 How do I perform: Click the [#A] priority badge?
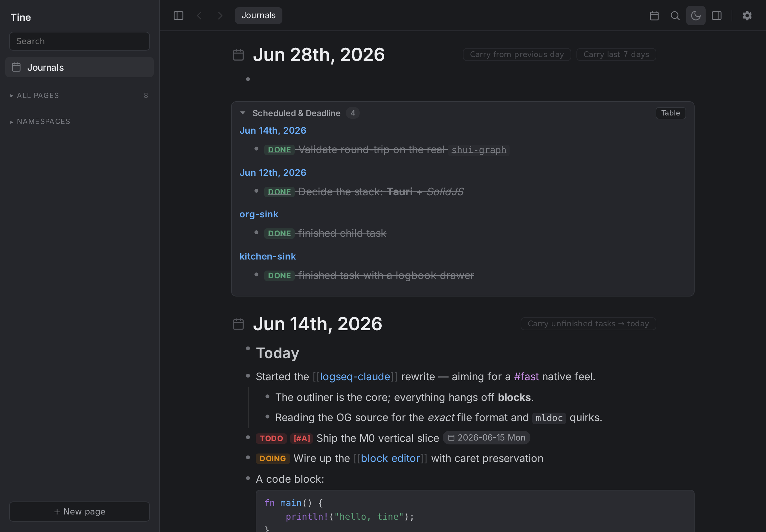point(302,438)
